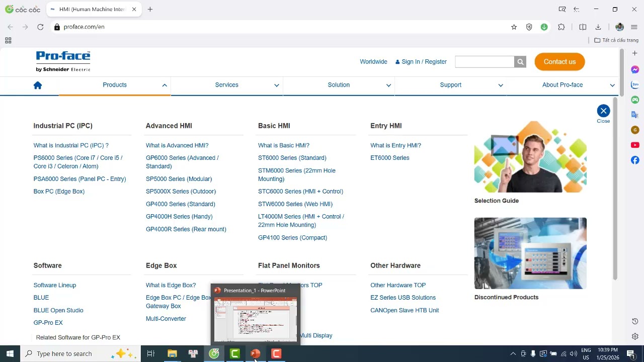Toggle the split view icon

coord(583,27)
